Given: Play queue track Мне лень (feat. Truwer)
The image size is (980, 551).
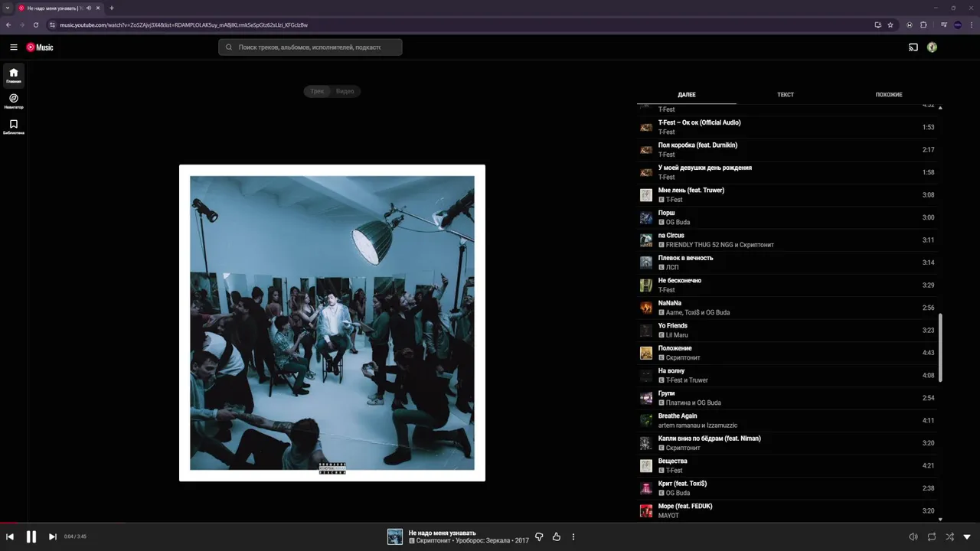Looking at the screenshot, I should [x=788, y=195].
